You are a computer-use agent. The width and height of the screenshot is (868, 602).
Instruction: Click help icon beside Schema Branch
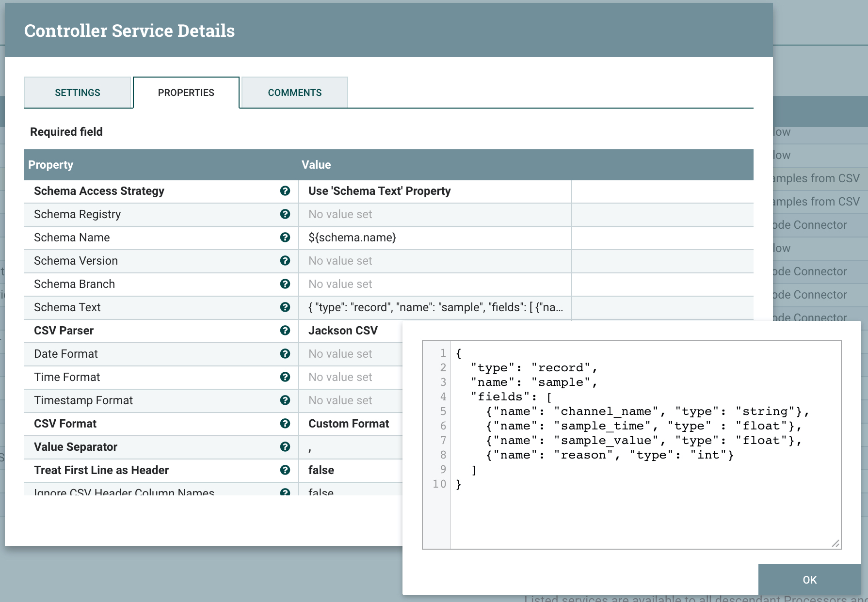coord(285,284)
